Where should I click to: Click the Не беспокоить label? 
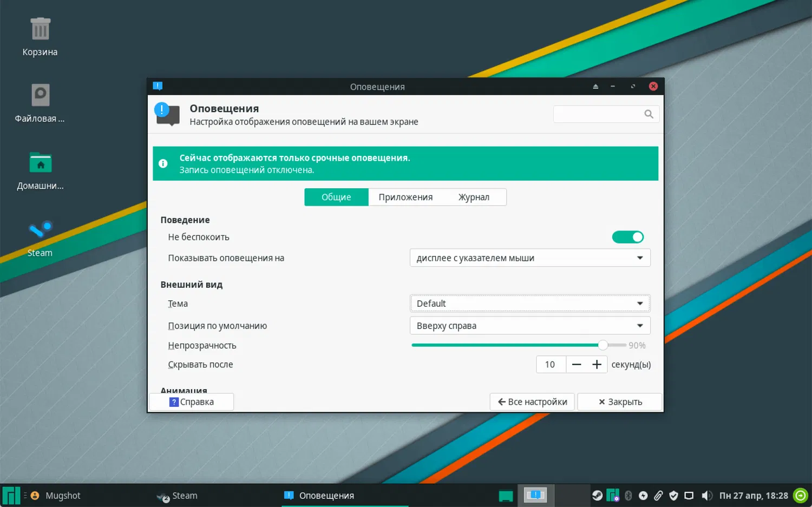pos(199,237)
